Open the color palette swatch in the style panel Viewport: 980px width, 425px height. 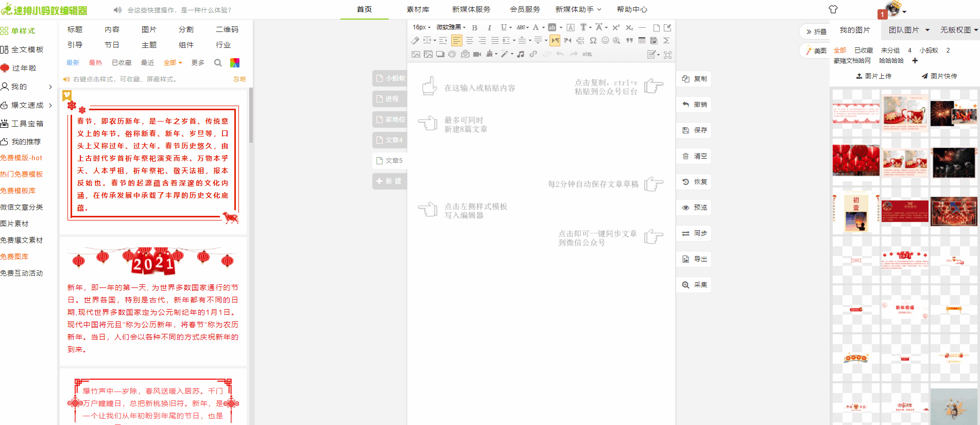(235, 63)
